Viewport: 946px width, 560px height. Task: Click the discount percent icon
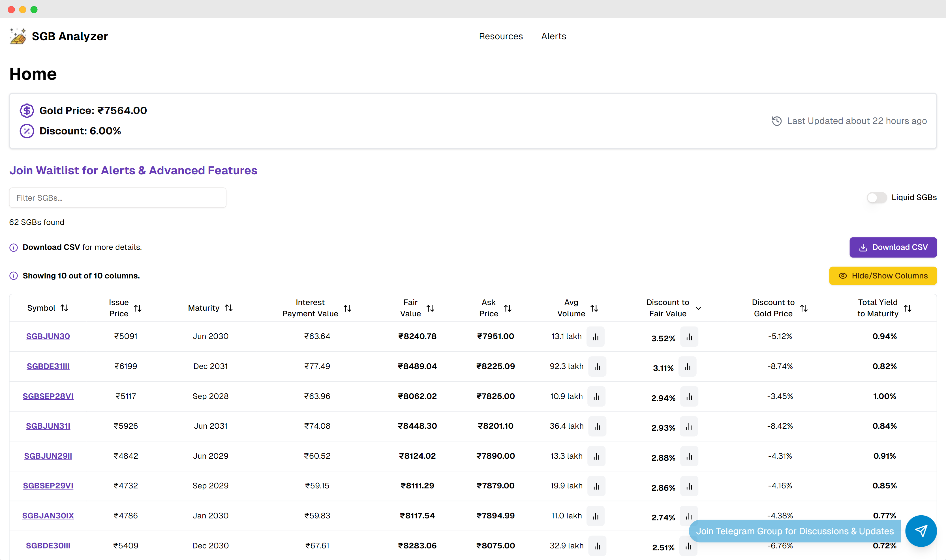pyautogui.click(x=27, y=131)
